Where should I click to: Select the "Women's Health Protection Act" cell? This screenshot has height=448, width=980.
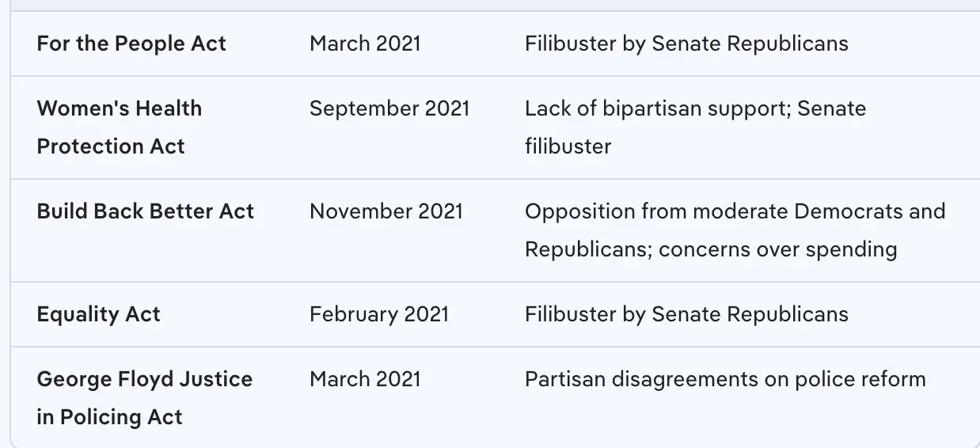(x=119, y=127)
